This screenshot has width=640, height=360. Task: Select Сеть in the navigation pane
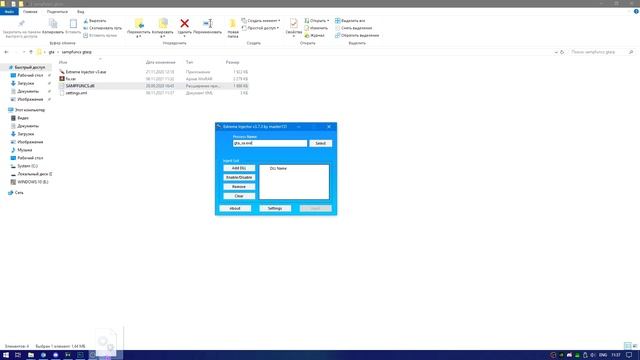[x=19, y=192]
